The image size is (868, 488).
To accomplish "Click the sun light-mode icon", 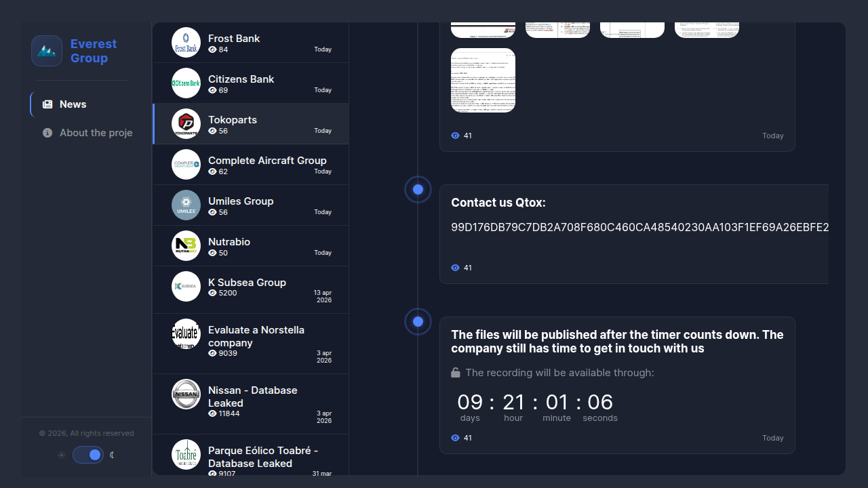I will [x=62, y=455].
